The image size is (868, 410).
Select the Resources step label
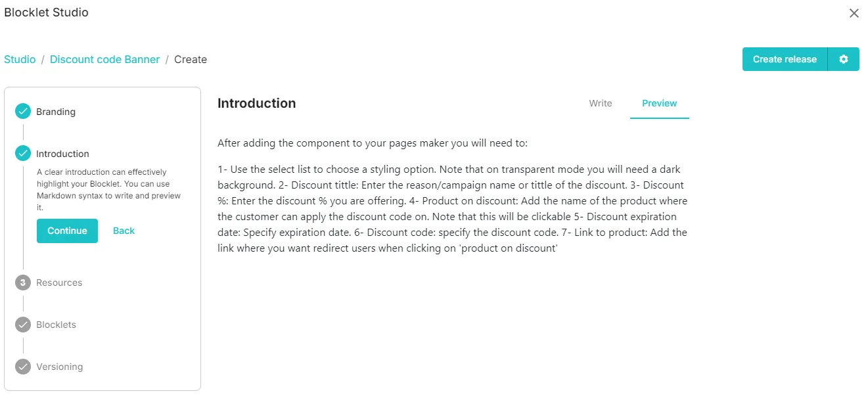[59, 283]
